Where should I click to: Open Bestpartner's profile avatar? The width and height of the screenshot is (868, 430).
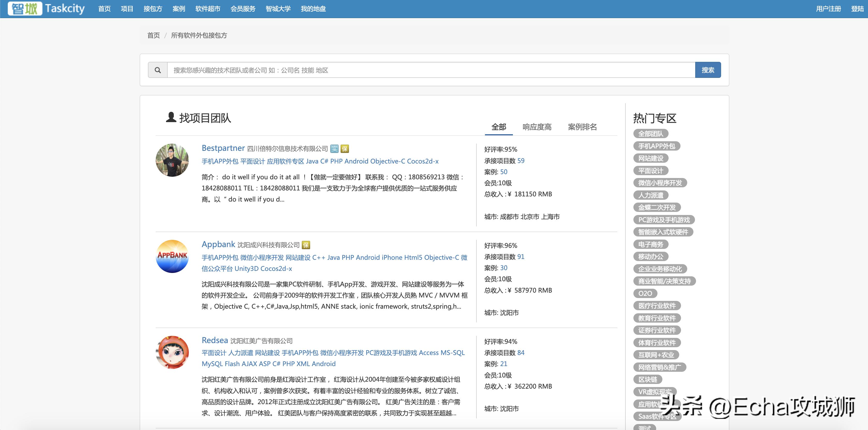point(172,160)
